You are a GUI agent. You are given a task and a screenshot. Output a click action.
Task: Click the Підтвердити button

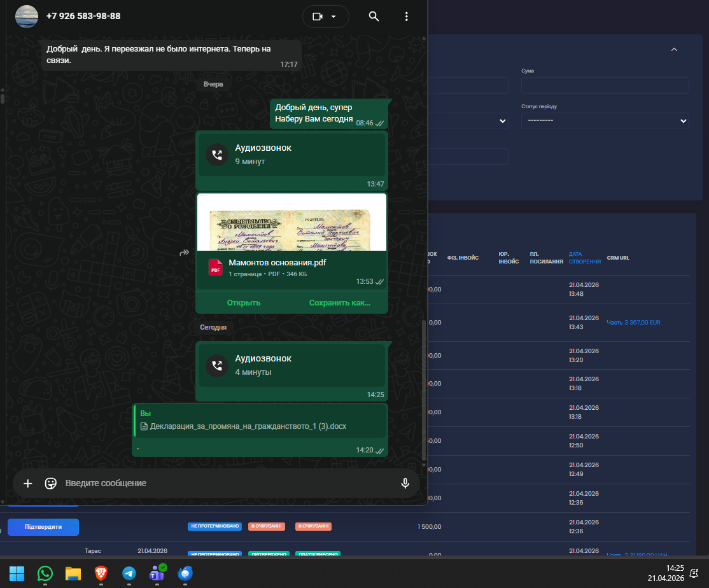point(43,527)
